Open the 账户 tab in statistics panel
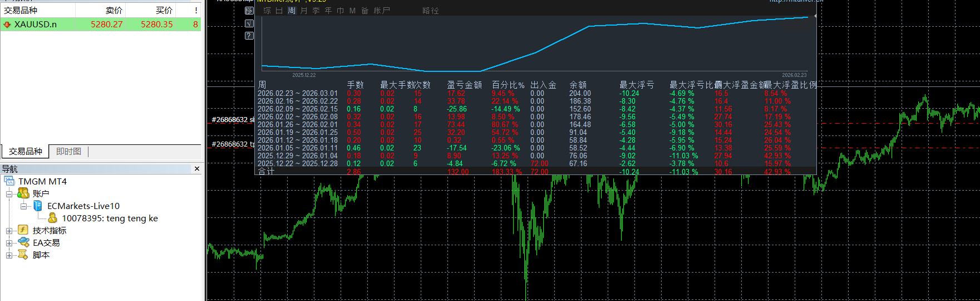980x301 pixels. [x=382, y=11]
